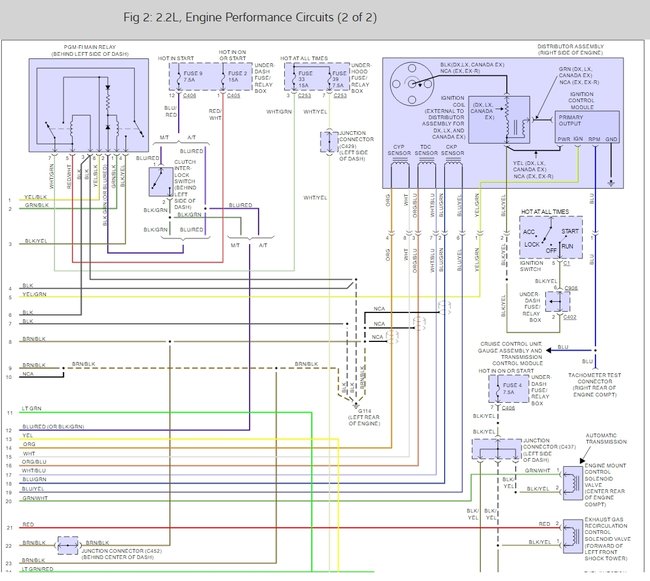The image size is (650, 581).
Task: Click 'HOT AT ALL TIMES' above the ignition switch
Action: [x=545, y=211]
